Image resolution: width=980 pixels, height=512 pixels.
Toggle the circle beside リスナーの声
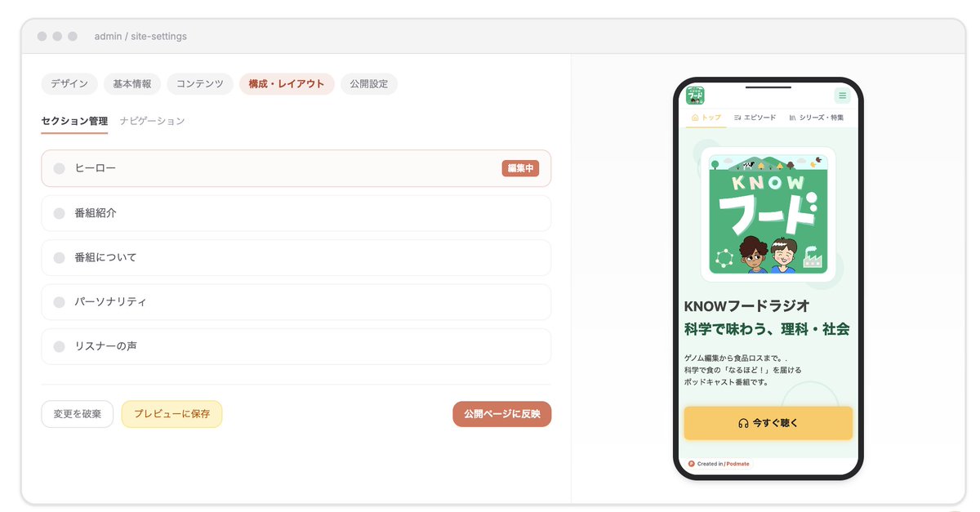(x=59, y=346)
